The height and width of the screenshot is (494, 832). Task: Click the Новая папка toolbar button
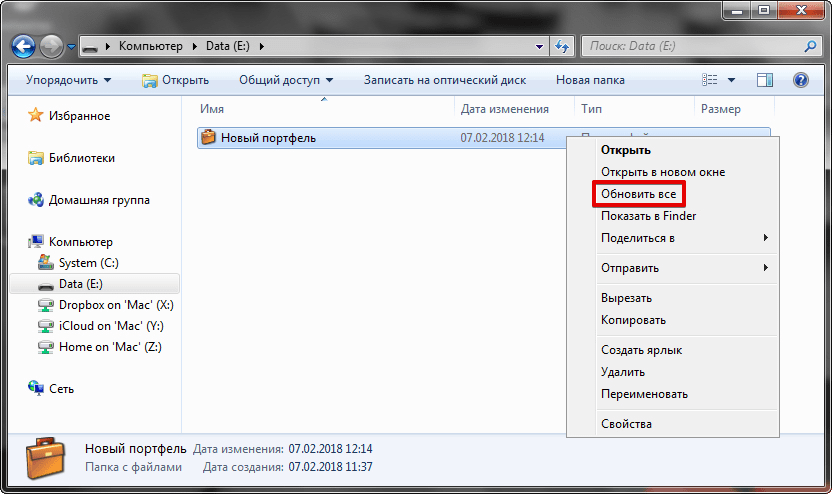(590, 80)
